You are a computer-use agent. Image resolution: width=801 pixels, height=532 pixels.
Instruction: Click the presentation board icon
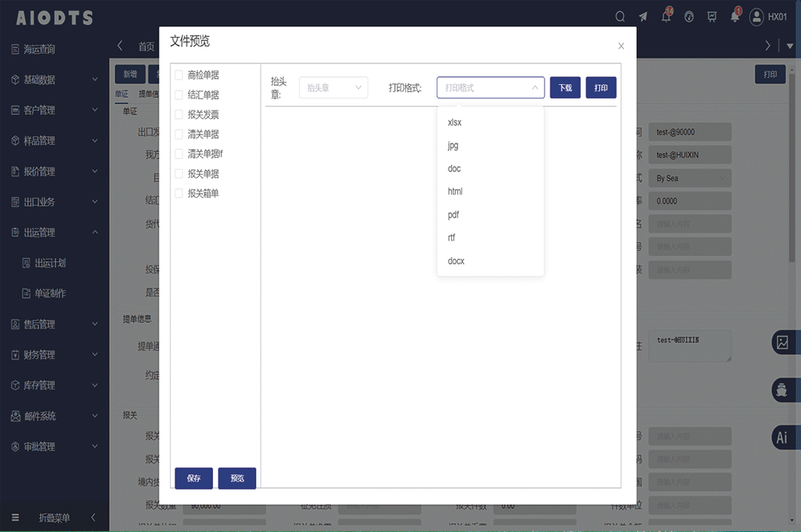711,17
